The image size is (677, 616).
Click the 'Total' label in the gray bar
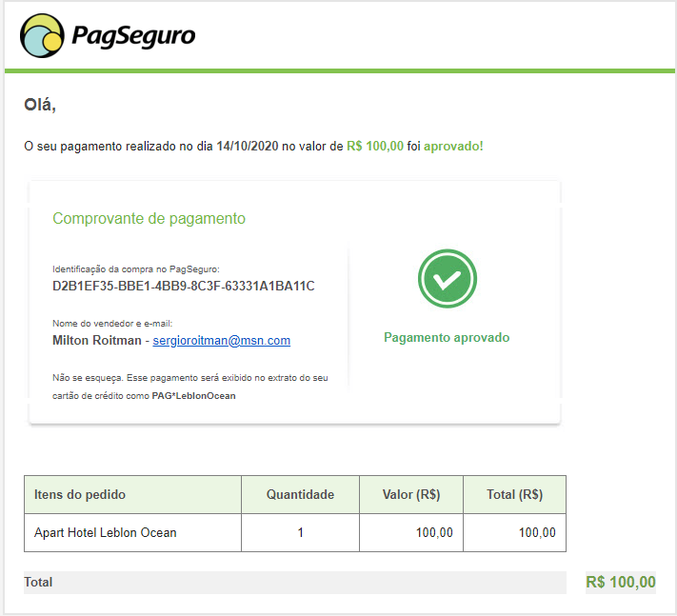point(38,583)
